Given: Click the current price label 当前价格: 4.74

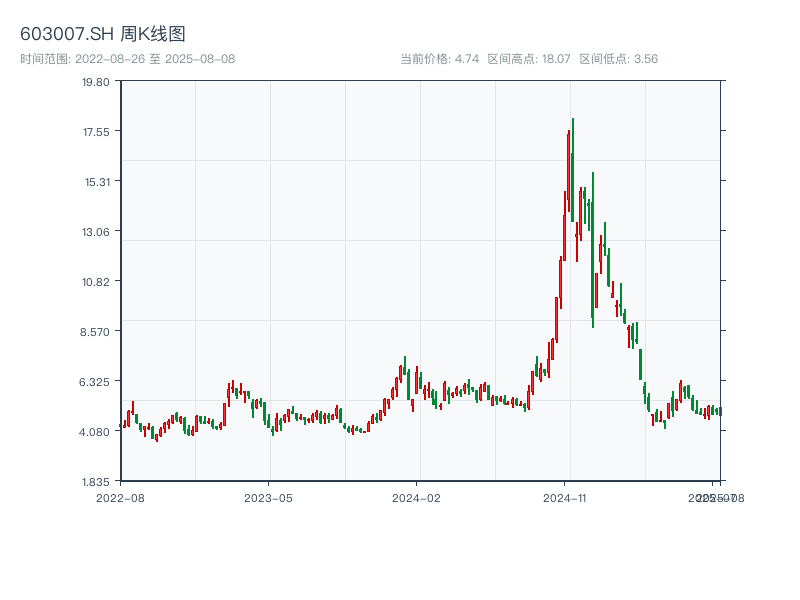Looking at the screenshot, I should pyautogui.click(x=439, y=59).
